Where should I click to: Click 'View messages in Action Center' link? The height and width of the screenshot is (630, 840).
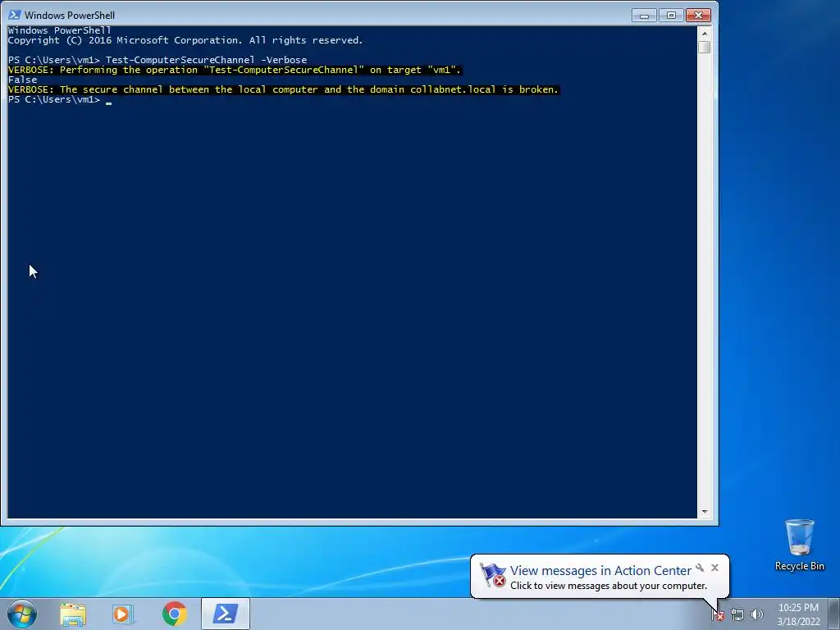click(x=600, y=571)
